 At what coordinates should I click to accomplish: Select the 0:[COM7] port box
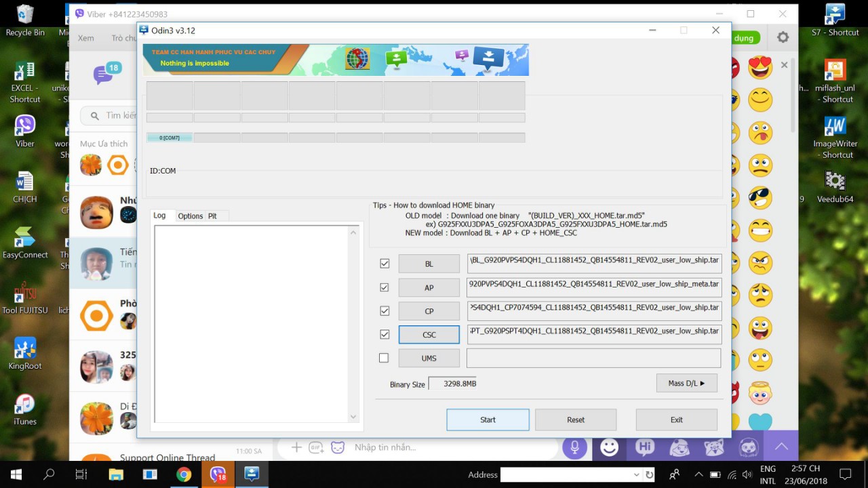point(170,138)
